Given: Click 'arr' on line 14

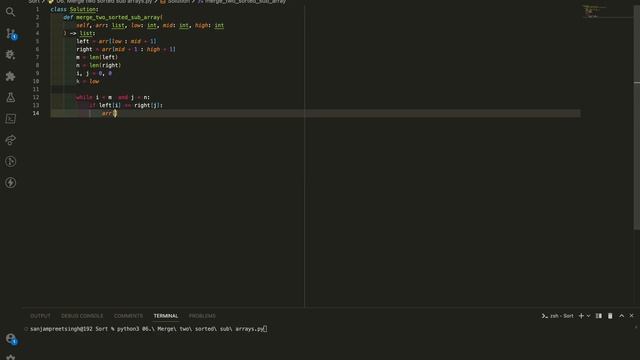Looking at the screenshot, I should pyautogui.click(x=107, y=113).
